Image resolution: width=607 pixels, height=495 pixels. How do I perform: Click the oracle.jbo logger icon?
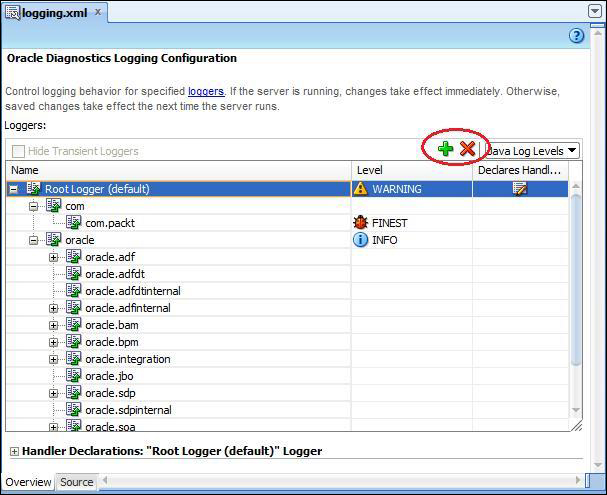click(x=73, y=376)
